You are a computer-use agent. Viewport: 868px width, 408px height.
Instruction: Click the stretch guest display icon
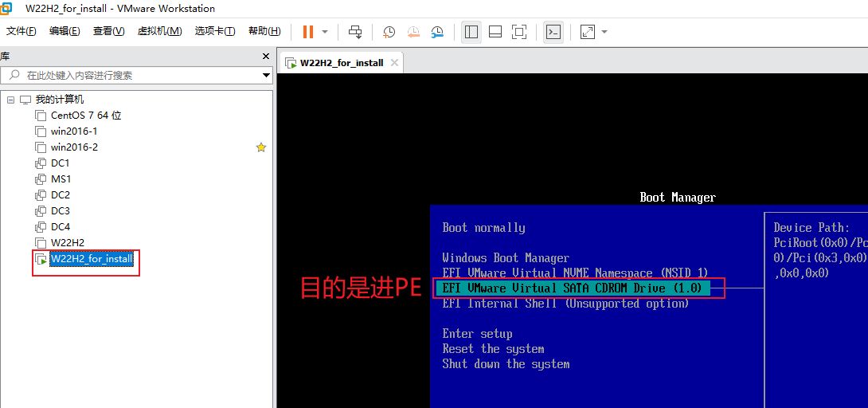588,32
